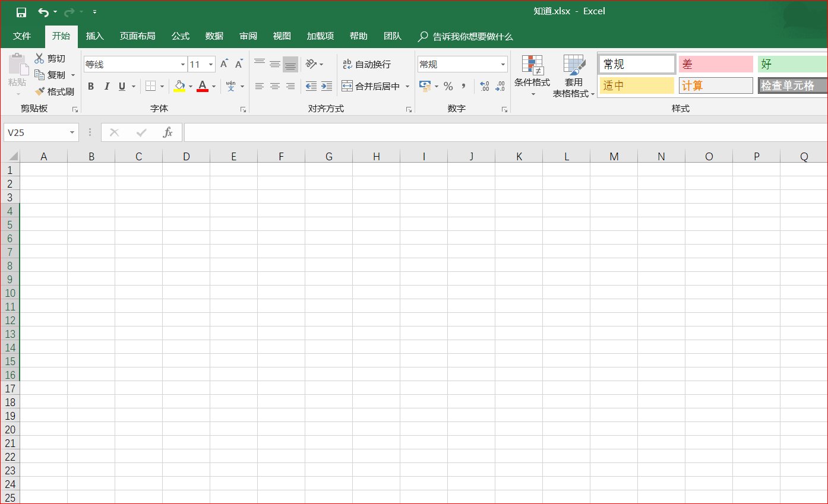Click the insert function fx icon
Screen dimensions: 828x504
pos(168,132)
